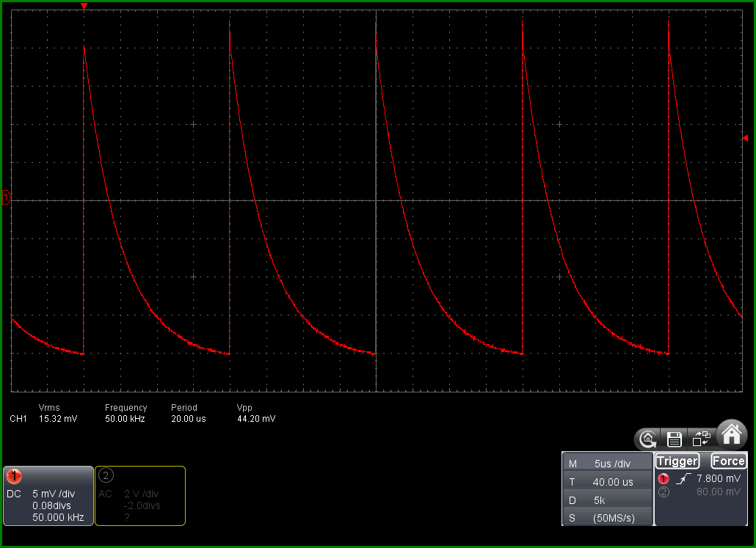
Task: Click the dimmed 80.00 mV trigger value
Action: pyautogui.click(x=719, y=492)
